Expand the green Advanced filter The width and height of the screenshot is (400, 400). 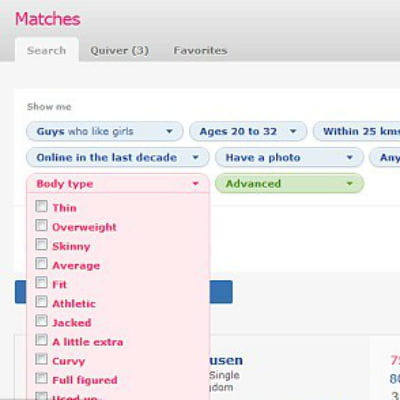tap(289, 183)
